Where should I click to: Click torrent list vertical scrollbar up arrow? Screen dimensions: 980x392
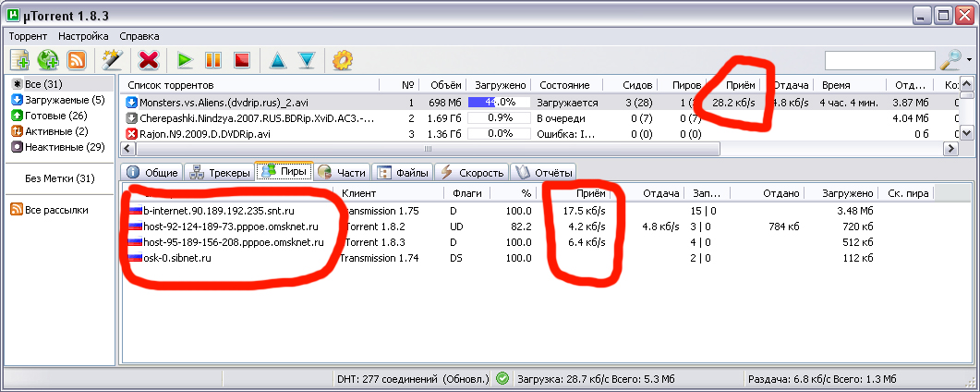pos(966,84)
